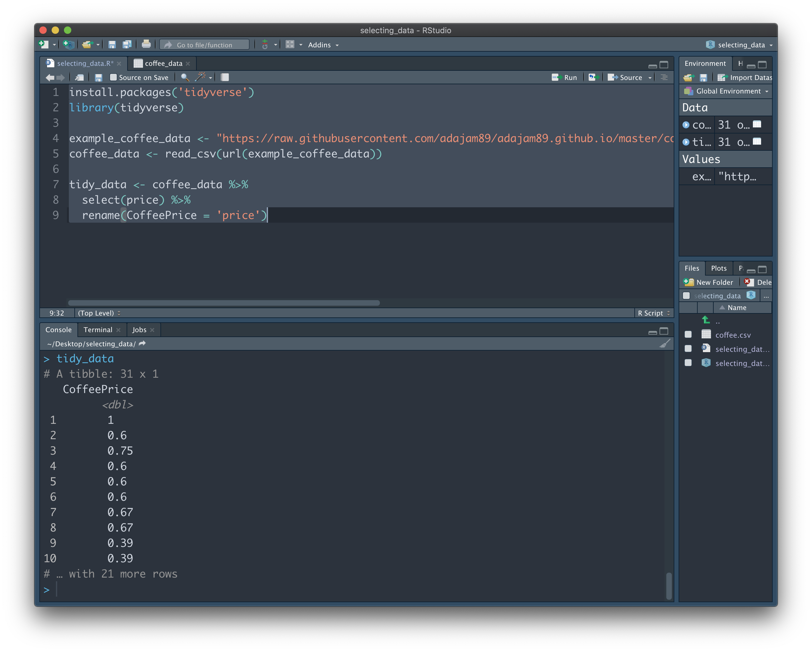Check the R project selecting_dat... file checkbox

point(688,363)
